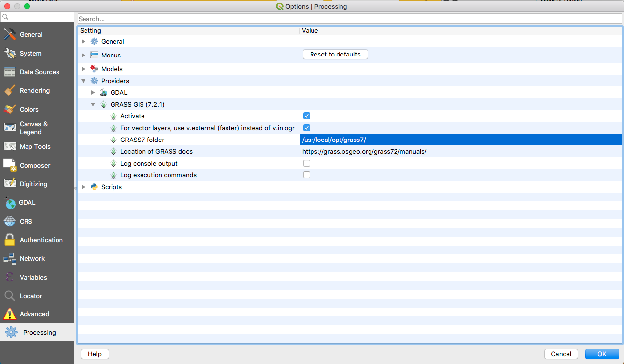Open the Advanced warning triangle icon
624x364 pixels.
click(x=10, y=314)
